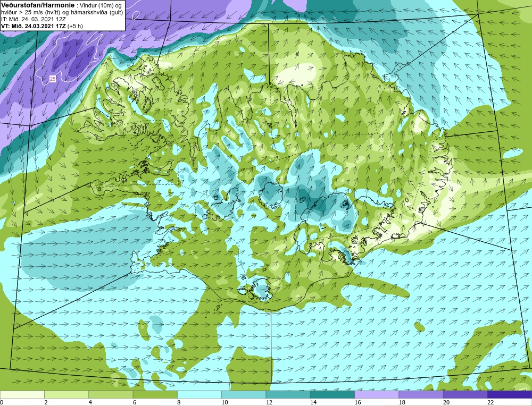Screen dimensions: 532x406
Task: Click the 10 tick label on the scale
Action: click(x=225, y=403)
